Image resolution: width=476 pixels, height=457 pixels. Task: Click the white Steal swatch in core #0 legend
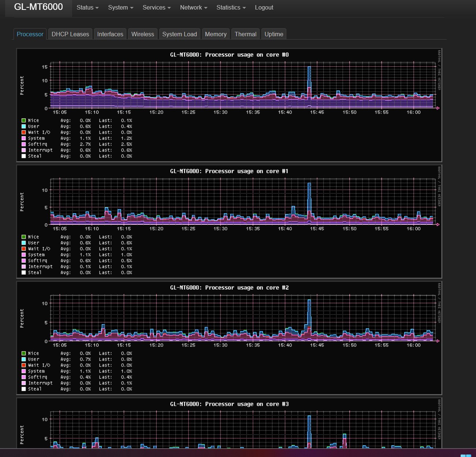tap(23, 156)
